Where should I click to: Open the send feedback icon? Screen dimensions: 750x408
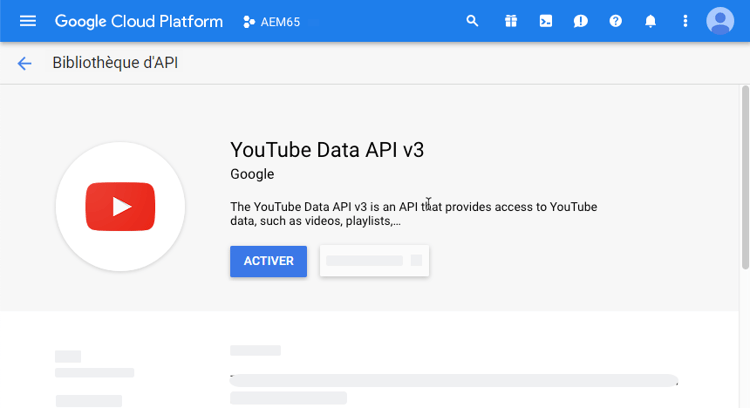580,21
